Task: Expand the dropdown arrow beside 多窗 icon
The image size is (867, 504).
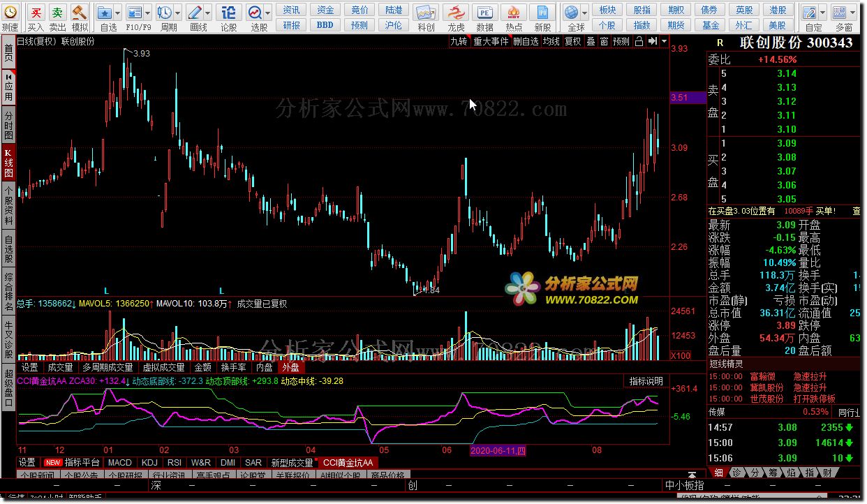Action: click(x=852, y=13)
